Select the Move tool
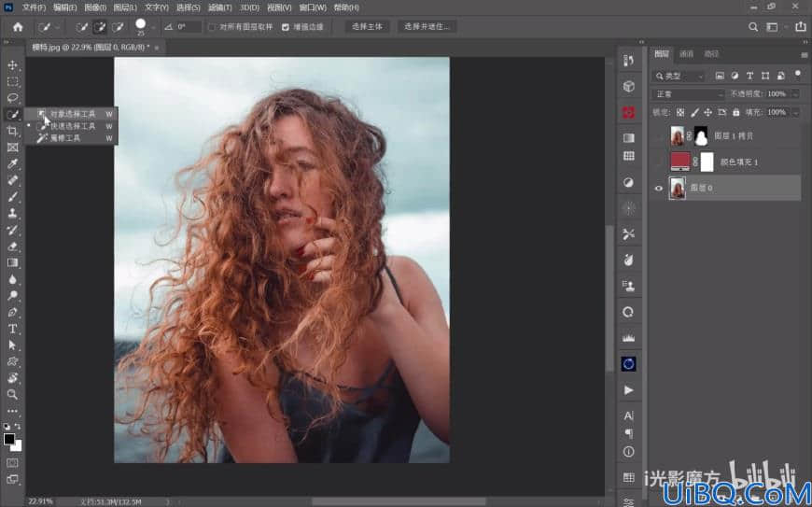Viewport: 812px width, 507px height. point(12,64)
